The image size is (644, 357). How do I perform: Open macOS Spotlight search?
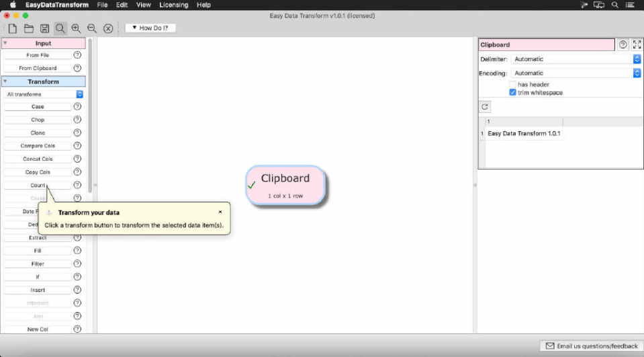pyautogui.click(x=615, y=5)
